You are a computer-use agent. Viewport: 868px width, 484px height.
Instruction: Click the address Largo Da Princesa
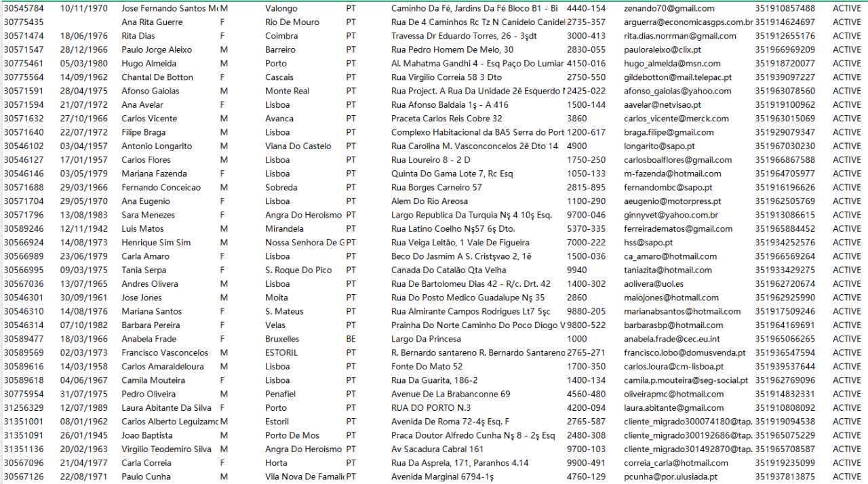point(426,339)
